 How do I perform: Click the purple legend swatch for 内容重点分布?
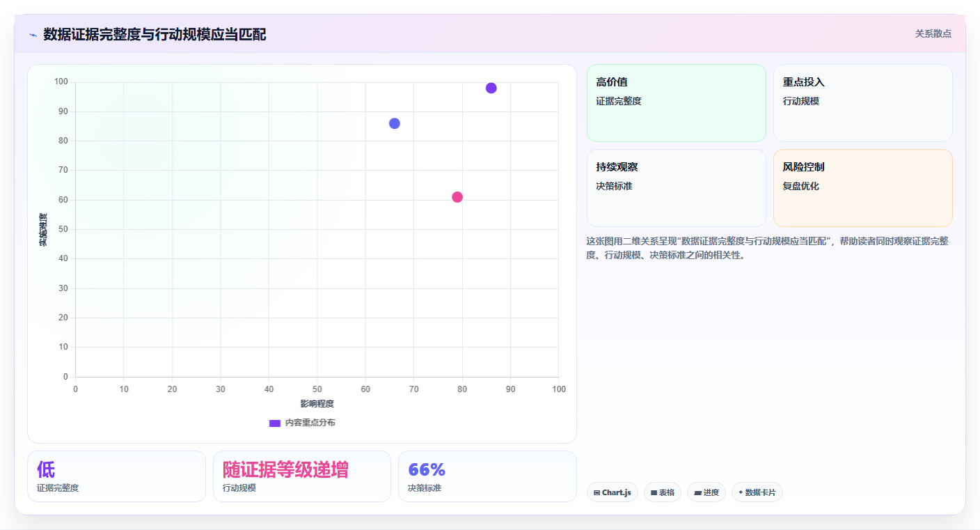tap(275, 423)
